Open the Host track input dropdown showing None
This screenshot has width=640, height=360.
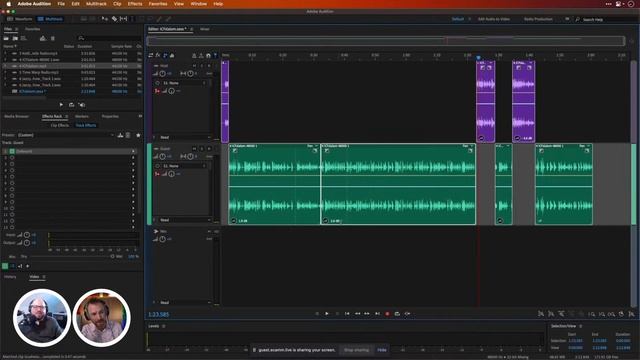(184, 83)
